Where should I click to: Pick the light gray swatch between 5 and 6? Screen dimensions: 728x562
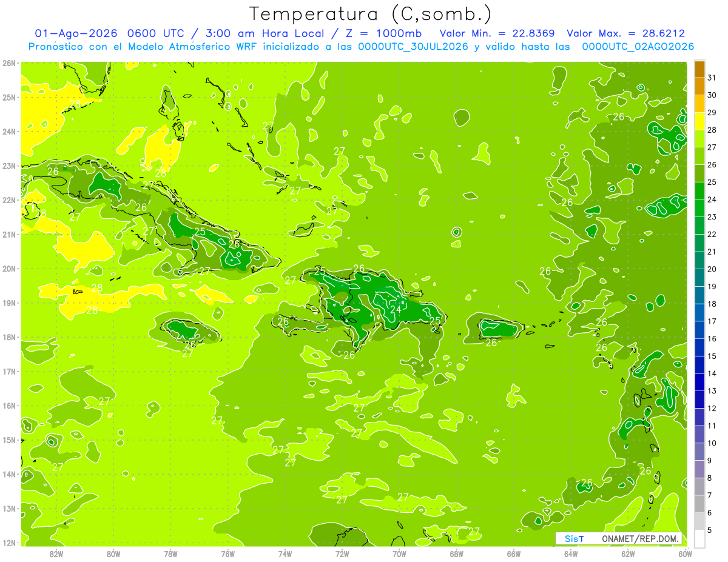pos(699,521)
